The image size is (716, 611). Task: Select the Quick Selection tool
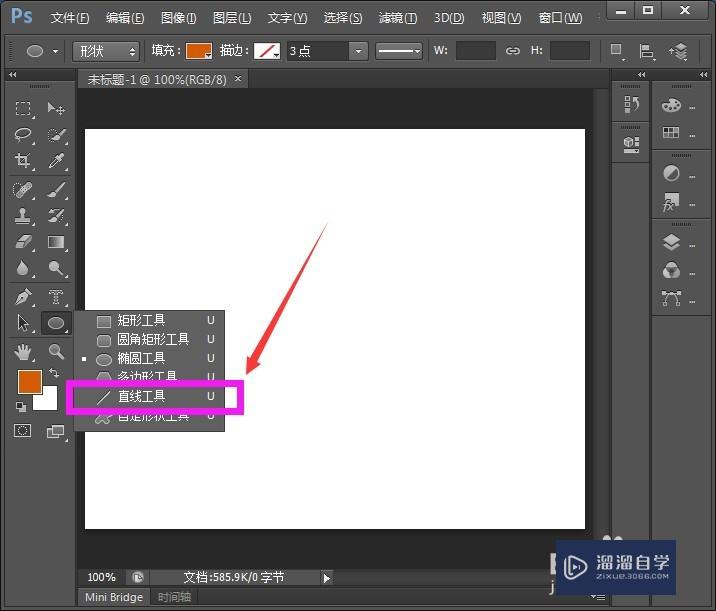56,135
